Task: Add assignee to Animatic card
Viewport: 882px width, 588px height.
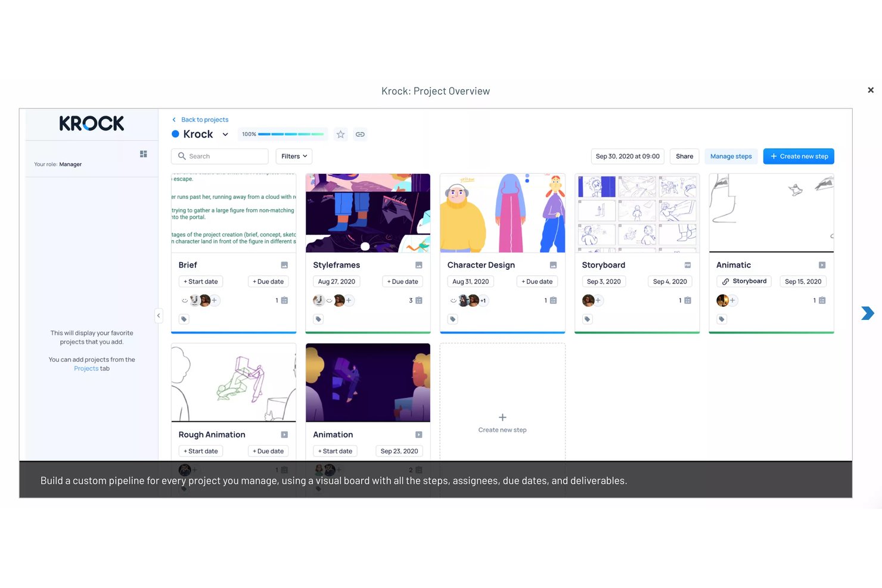Action: 732,301
